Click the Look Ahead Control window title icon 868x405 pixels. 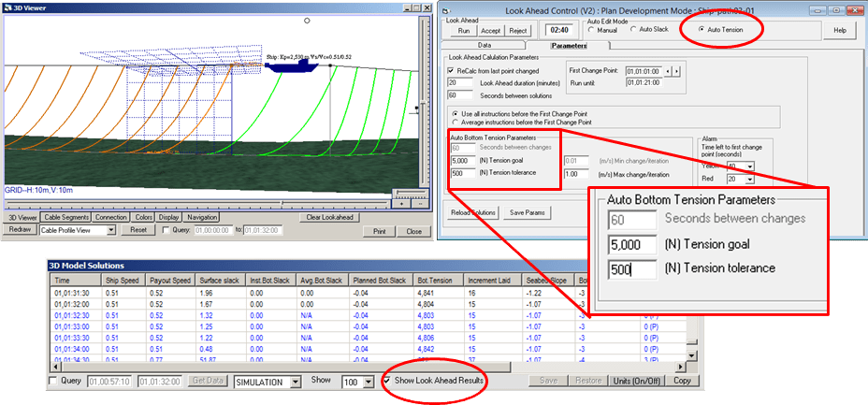coord(447,11)
